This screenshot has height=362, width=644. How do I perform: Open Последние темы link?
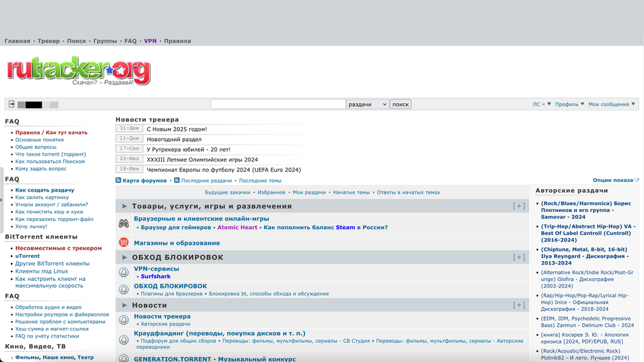tap(260, 181)
